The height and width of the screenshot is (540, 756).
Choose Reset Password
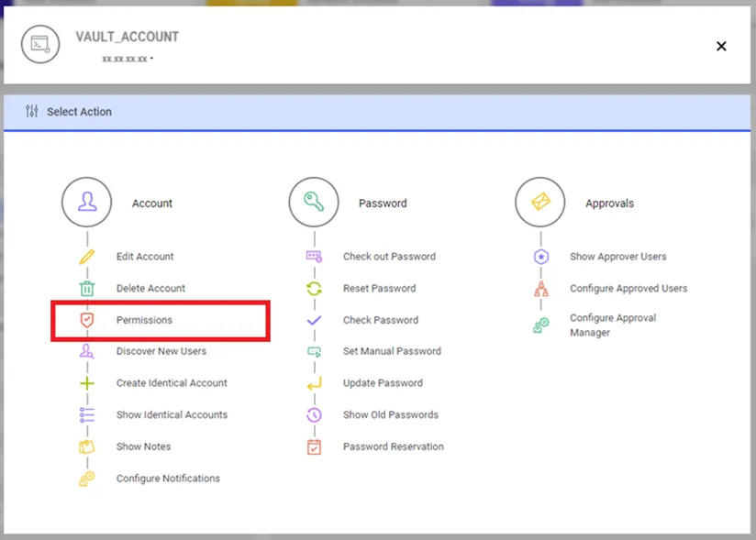(x=380, y=289)
